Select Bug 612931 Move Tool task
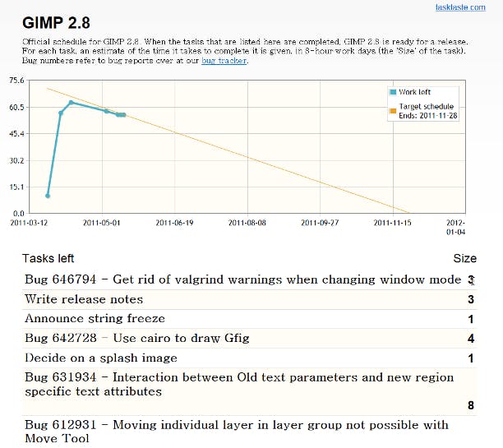This screenshot has height=448, width=503. click(x=236, y=431)
